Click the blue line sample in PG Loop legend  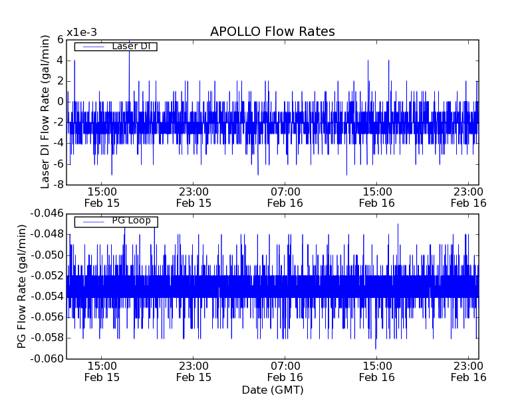click(x=92, y=221)
